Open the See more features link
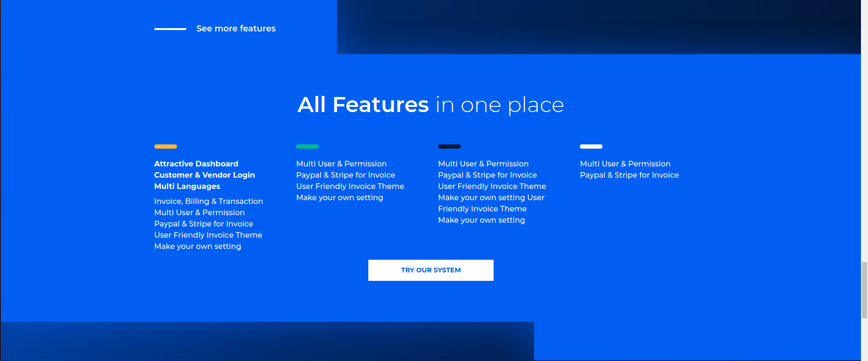 [236, 29]
